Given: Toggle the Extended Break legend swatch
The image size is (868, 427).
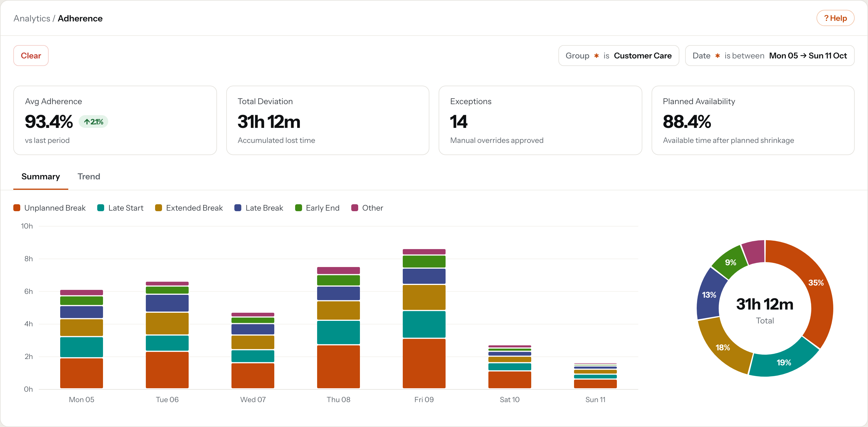Looking at the screenshot, I should 158,208.
